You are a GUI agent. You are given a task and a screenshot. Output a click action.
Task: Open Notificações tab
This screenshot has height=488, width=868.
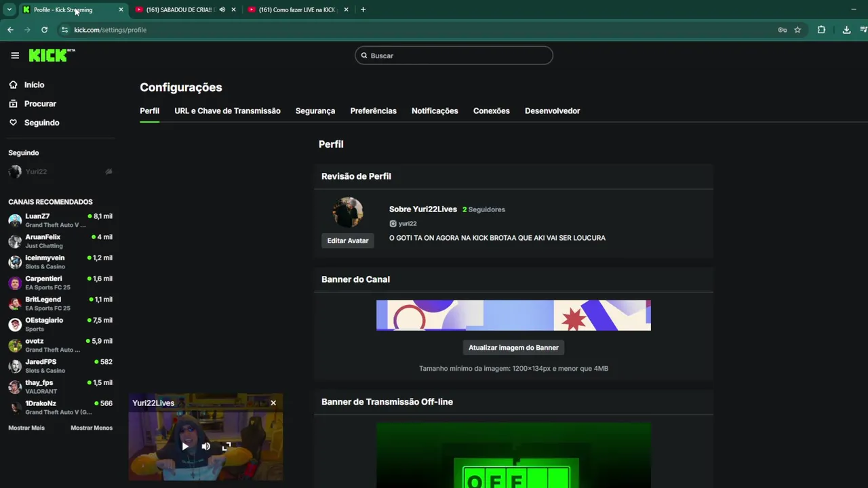click(435, 110)
